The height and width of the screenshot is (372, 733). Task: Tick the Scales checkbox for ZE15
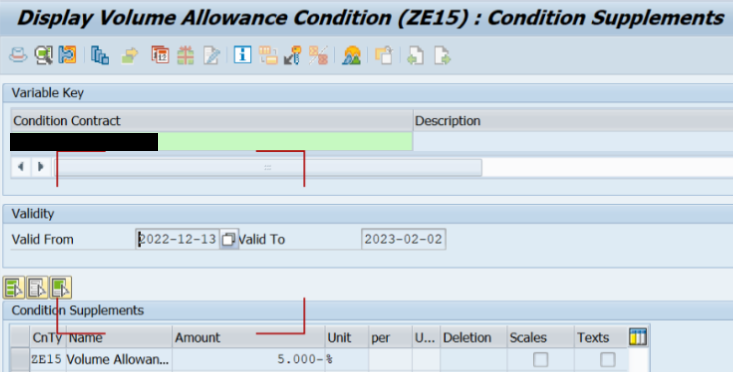point(540,359)
